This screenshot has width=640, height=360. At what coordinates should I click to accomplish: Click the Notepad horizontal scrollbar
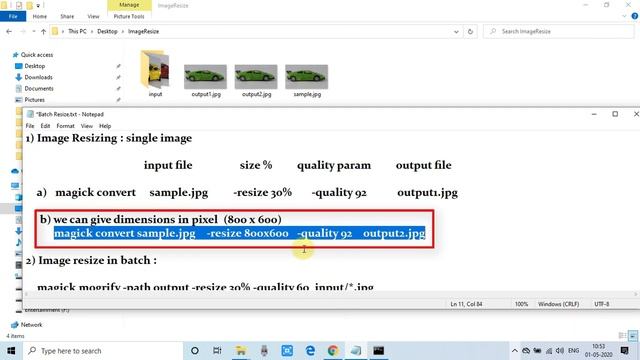pyautogui.click(x=331, y=294)
